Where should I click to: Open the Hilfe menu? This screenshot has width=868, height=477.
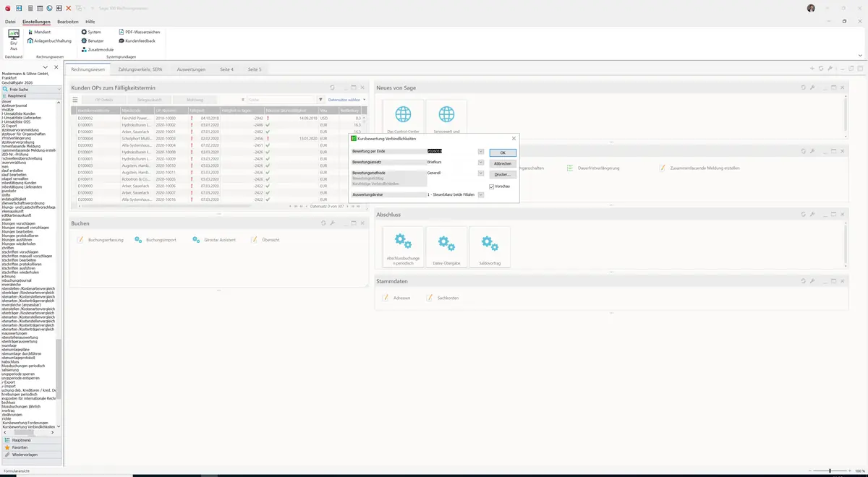[x=90, y=22]
